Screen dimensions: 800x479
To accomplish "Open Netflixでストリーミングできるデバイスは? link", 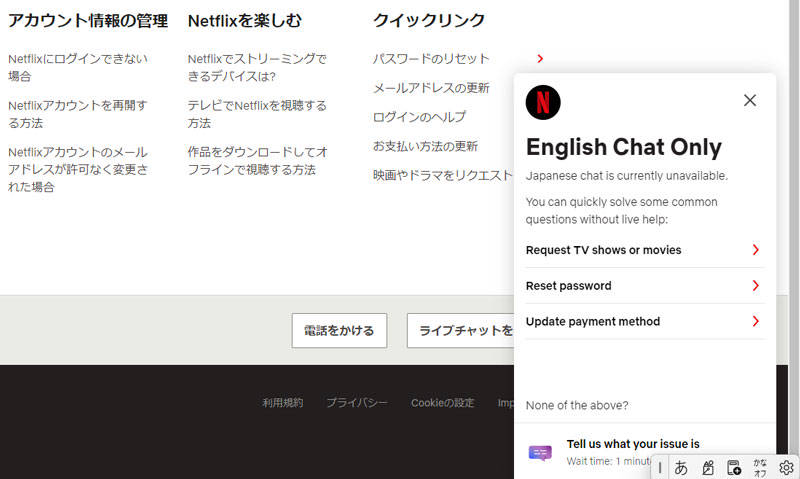I will tap(257, 67).
